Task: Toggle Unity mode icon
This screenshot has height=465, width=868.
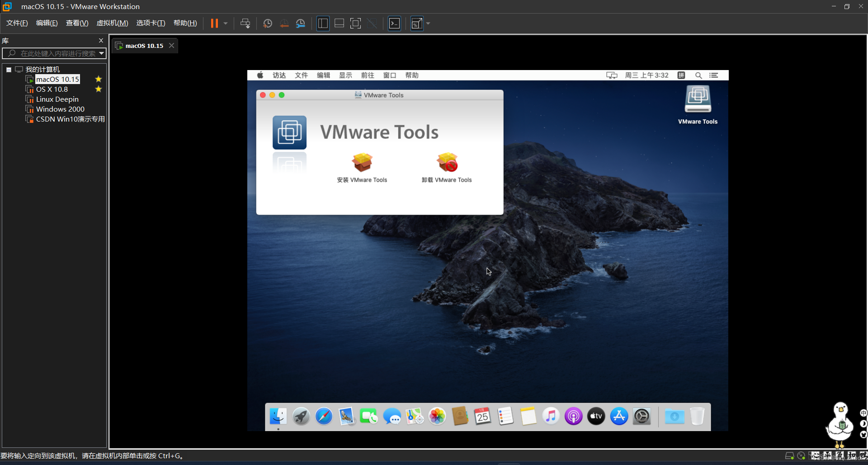Action: pos(372,23)
